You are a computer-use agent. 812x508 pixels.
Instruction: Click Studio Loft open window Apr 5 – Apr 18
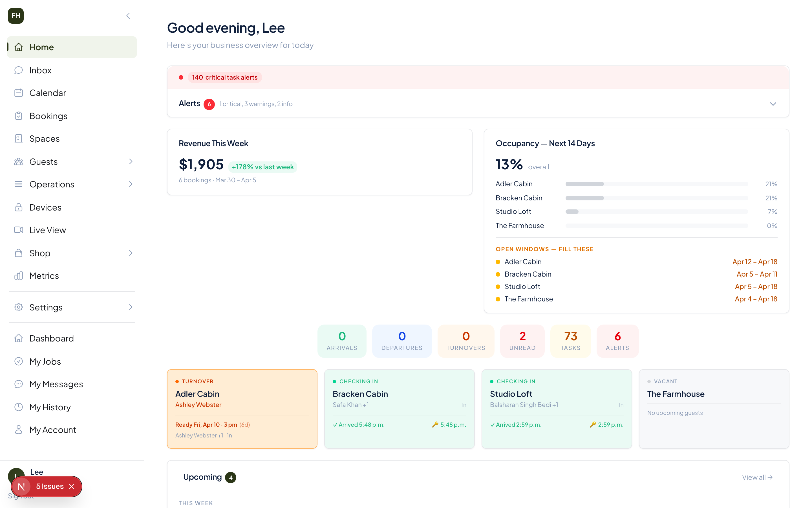click(636, 286)
